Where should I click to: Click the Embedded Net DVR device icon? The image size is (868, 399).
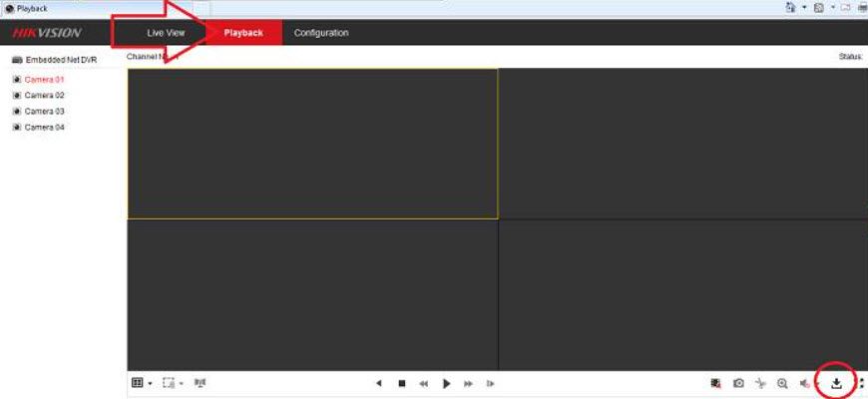tap(17, 60)
